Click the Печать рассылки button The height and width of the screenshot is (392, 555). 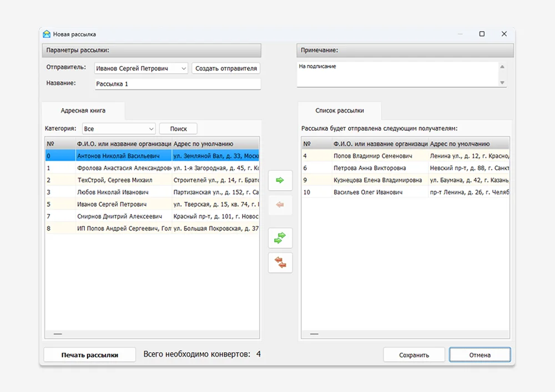89,355
